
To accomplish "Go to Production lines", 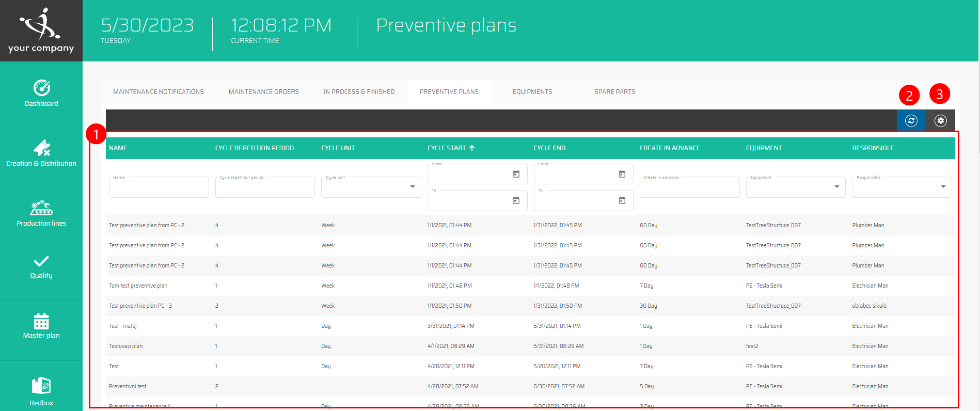I will [41, 213].
